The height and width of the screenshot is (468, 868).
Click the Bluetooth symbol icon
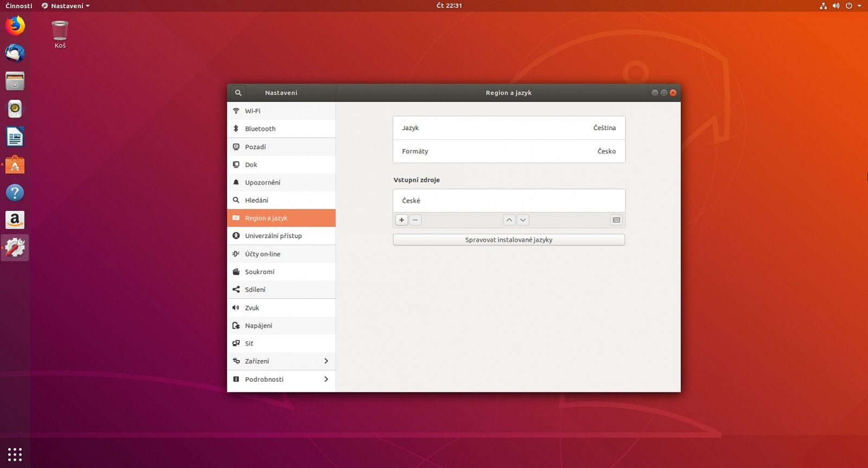pos(236,129)
